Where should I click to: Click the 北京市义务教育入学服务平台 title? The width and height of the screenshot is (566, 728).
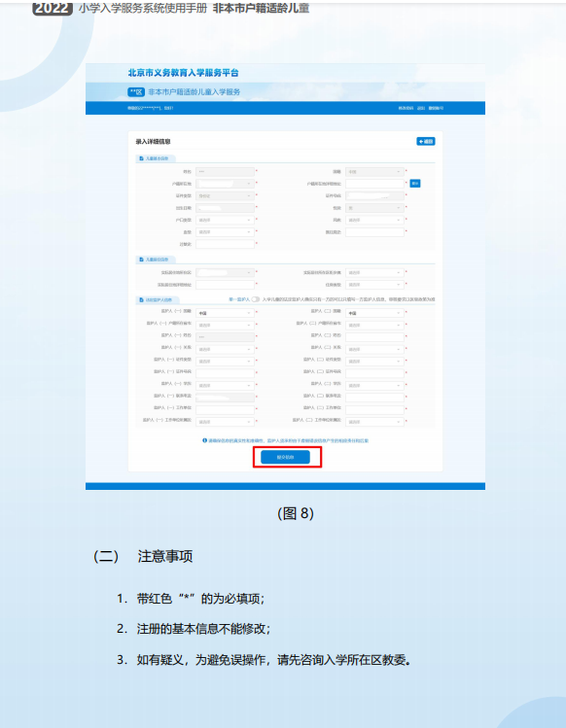coord(184,73)
